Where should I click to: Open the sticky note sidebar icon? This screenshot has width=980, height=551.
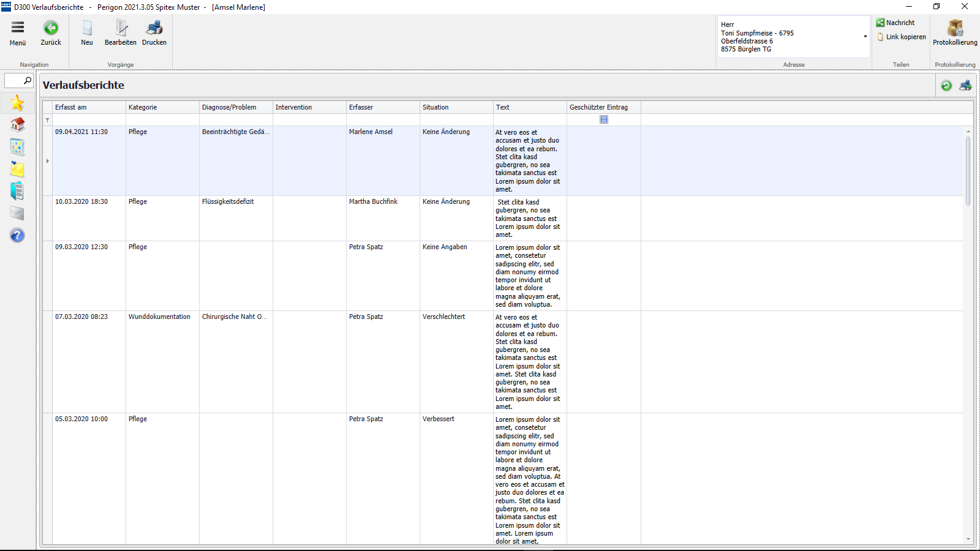point(17,169)
